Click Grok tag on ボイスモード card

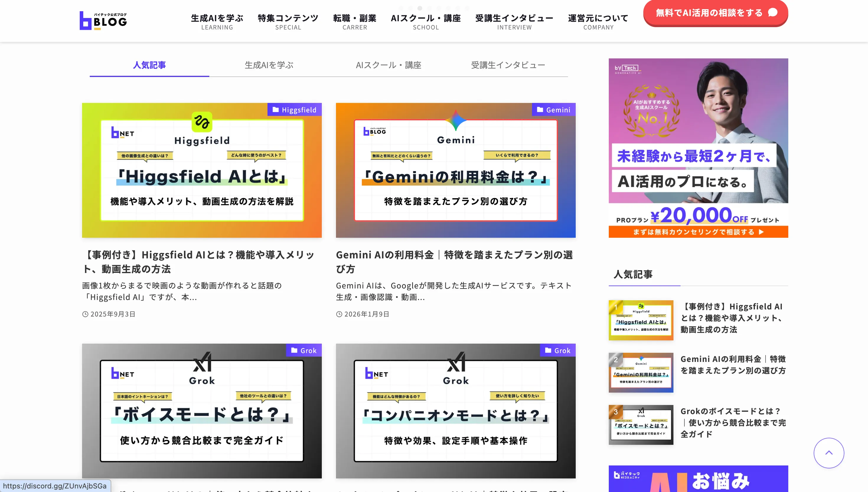pyautogui.click(x=304, y=350)
